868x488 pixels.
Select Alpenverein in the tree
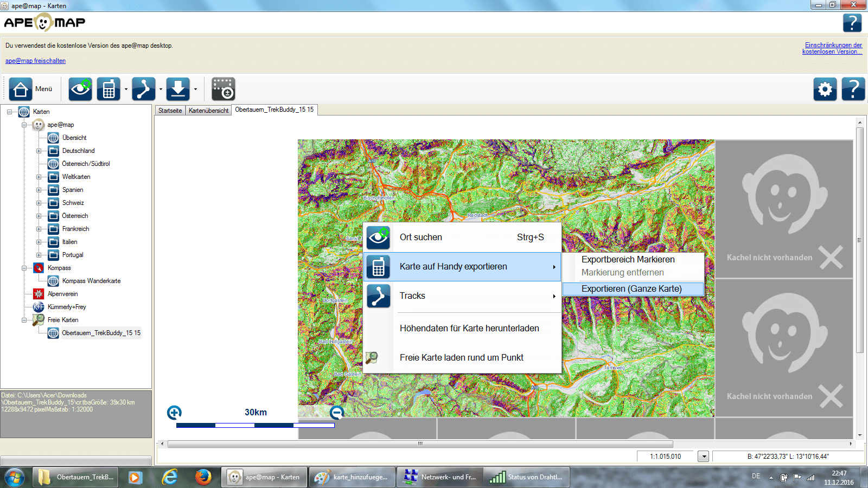pos(62,294)
